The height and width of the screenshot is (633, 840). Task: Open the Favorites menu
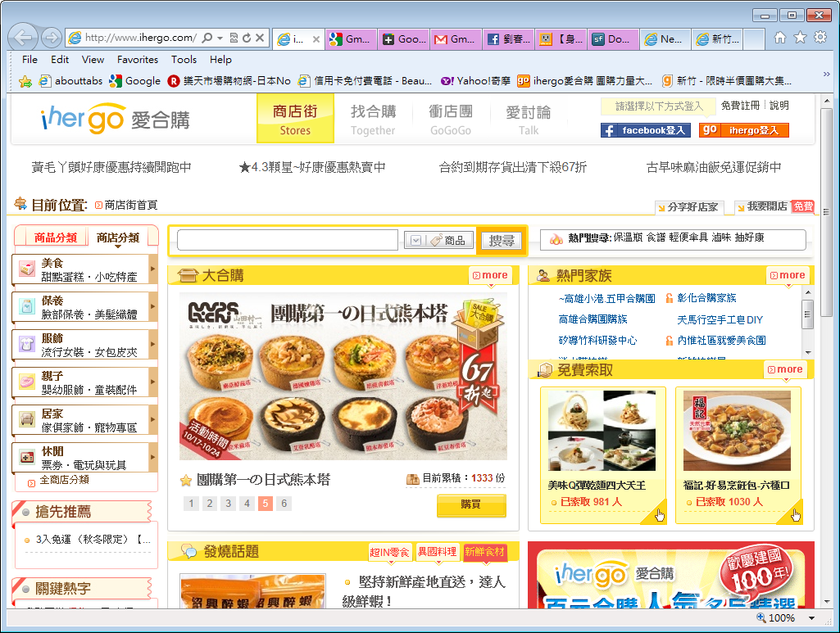coord(138,60)
